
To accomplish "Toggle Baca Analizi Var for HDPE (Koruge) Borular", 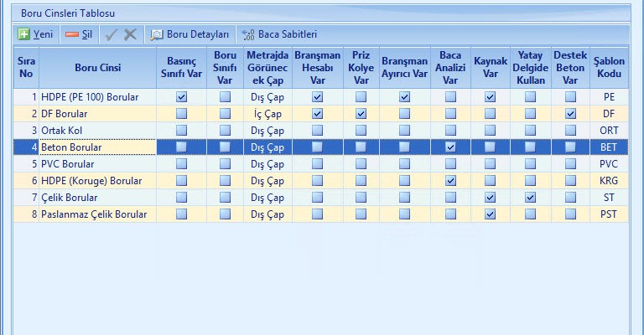I will (450, 181).
